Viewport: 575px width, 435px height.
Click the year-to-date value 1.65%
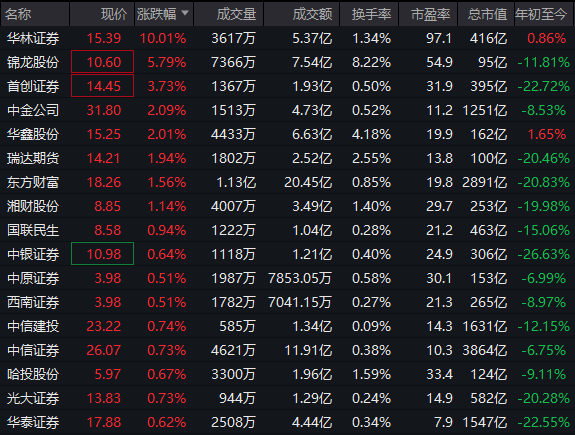[547, 134]
